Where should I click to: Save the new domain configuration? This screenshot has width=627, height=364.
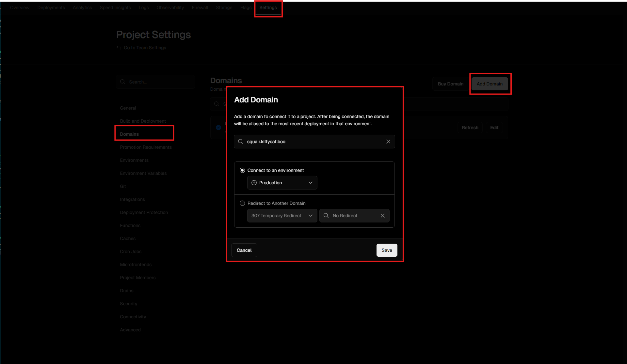(387, 250)
